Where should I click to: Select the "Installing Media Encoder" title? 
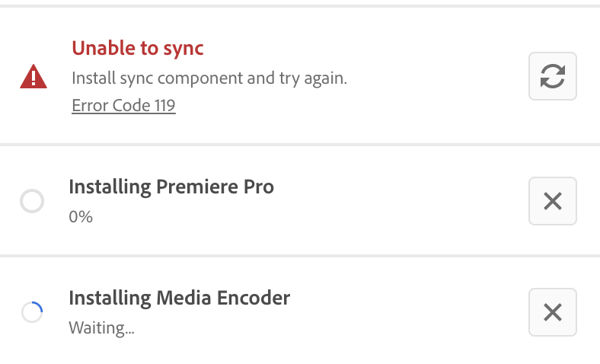[x=180, y=298]
